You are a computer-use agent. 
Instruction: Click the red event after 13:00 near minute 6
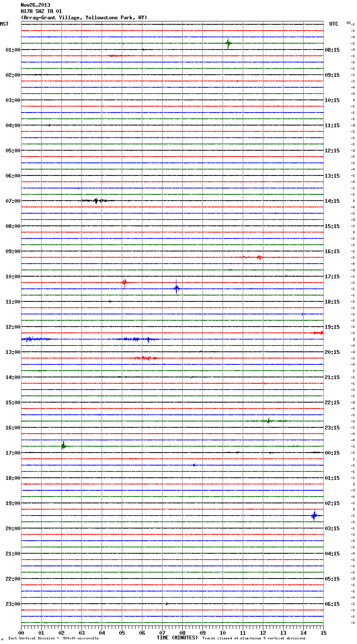[145, 358]
